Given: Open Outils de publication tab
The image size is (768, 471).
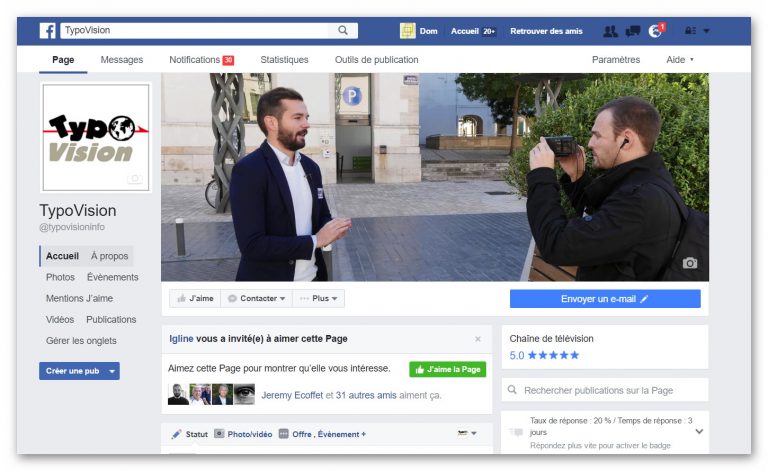Looking at the screenshot, I should click(376, 60).
